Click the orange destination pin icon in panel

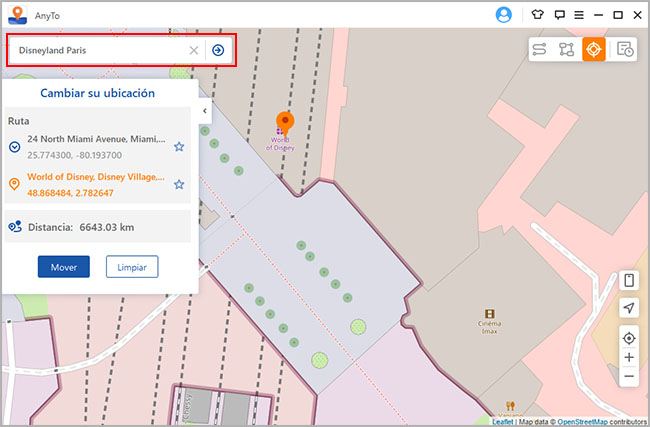point(15,184)
